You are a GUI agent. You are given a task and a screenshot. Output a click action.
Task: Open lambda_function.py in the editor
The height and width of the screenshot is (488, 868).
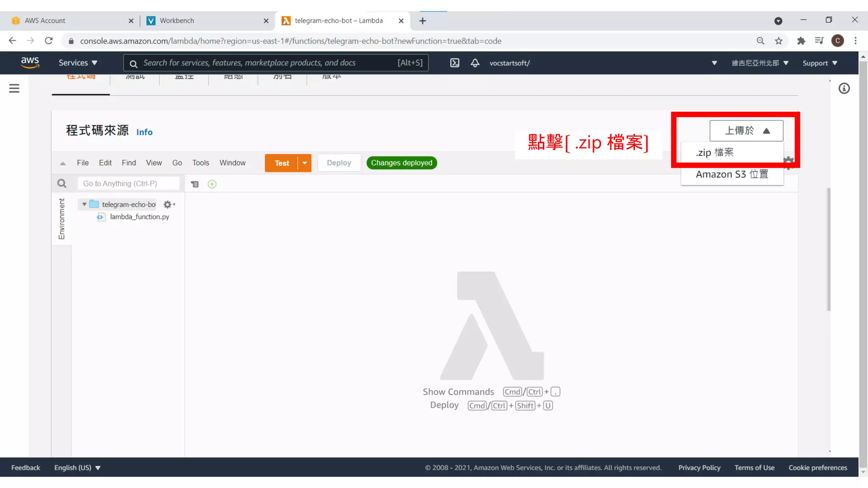(139, 217)
